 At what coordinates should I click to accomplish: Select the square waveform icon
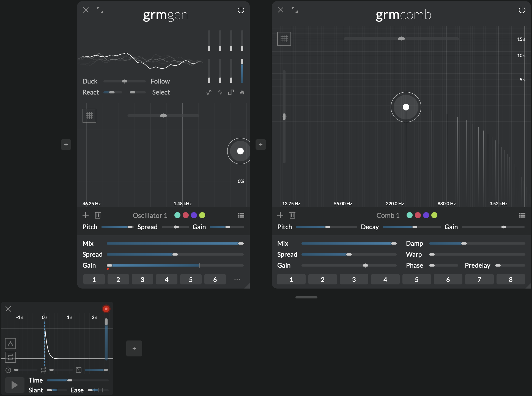pos(231,92)
